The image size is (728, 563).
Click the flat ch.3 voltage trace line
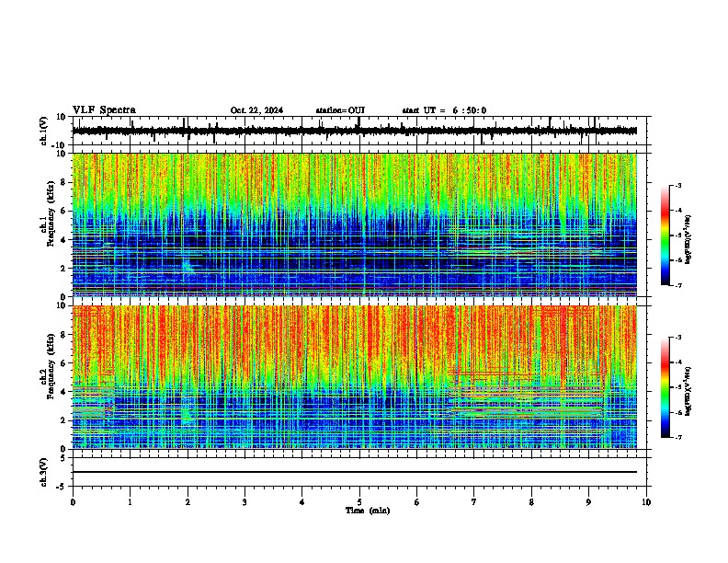click(354, 472)
